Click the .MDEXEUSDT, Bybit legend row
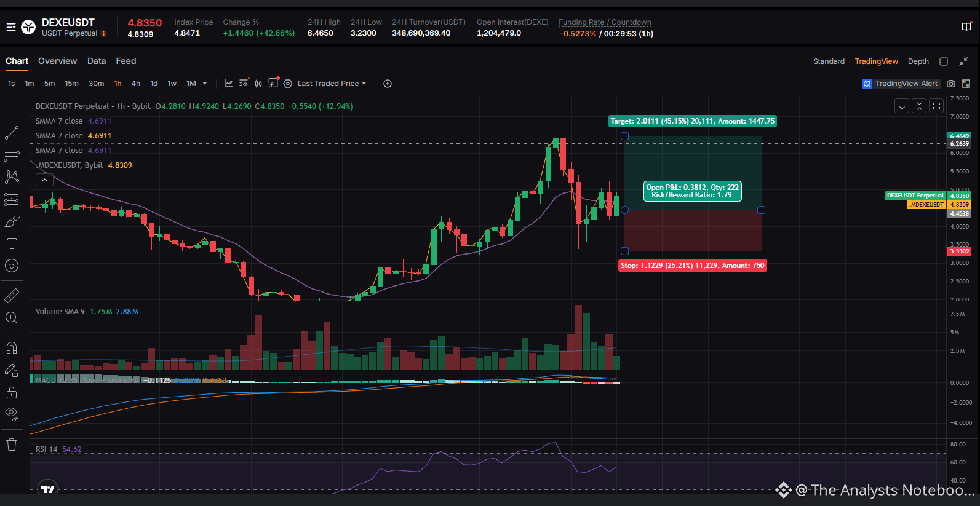This screenshot has height=506, width=980. [x=84, y=165]
